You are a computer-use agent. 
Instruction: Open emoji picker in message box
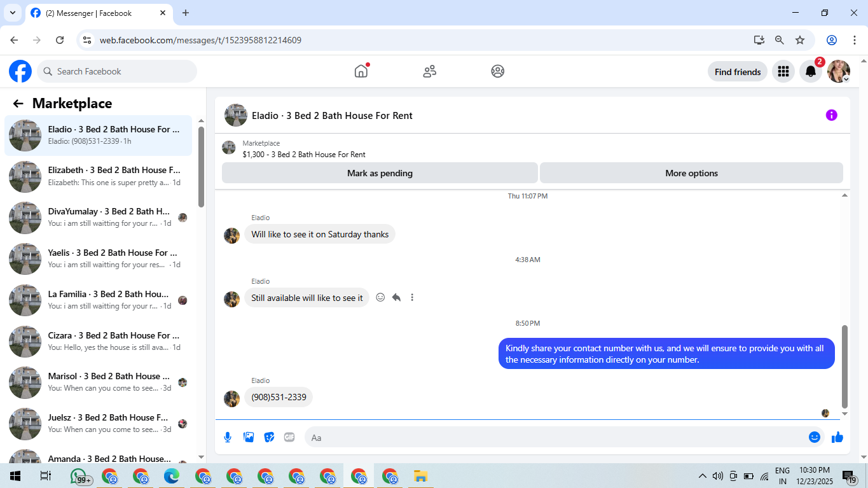pos(815,437)
